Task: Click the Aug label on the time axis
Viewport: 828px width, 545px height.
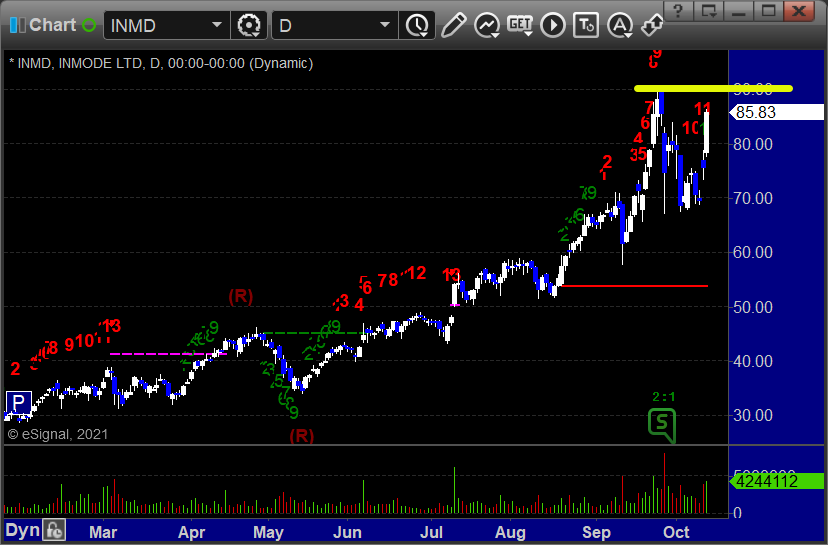Action: (x=510, y=532)
